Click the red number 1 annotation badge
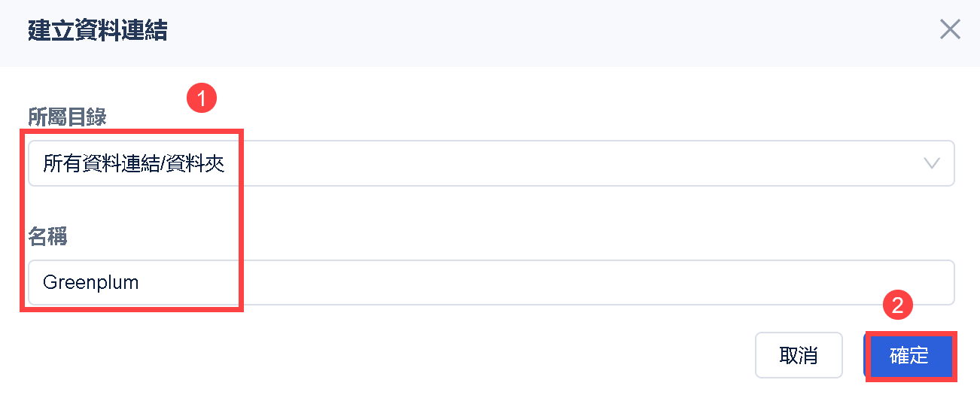Image resolution: width=980 pixels, height=398 pixels. pos(201,98)
